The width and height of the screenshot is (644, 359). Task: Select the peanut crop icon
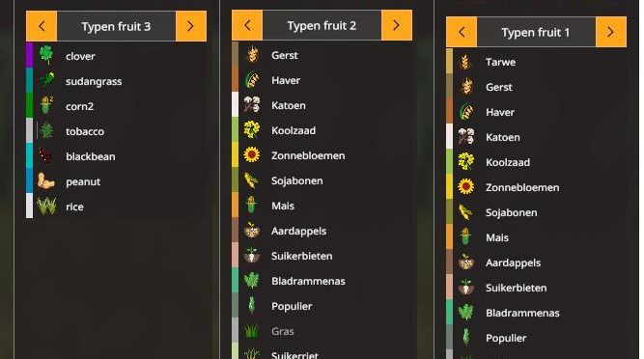tap(45, 181)
